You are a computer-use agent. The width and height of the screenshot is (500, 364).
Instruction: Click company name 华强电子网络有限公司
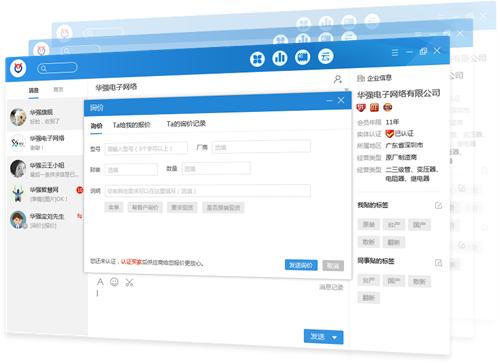click(x=399, y=94)
